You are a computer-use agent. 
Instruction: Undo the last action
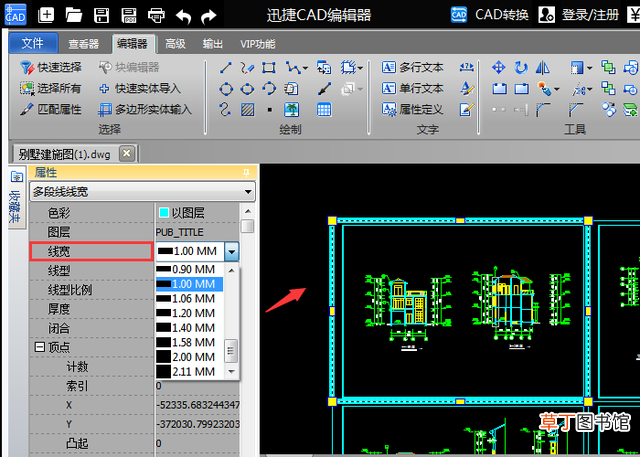click(183, 16)
